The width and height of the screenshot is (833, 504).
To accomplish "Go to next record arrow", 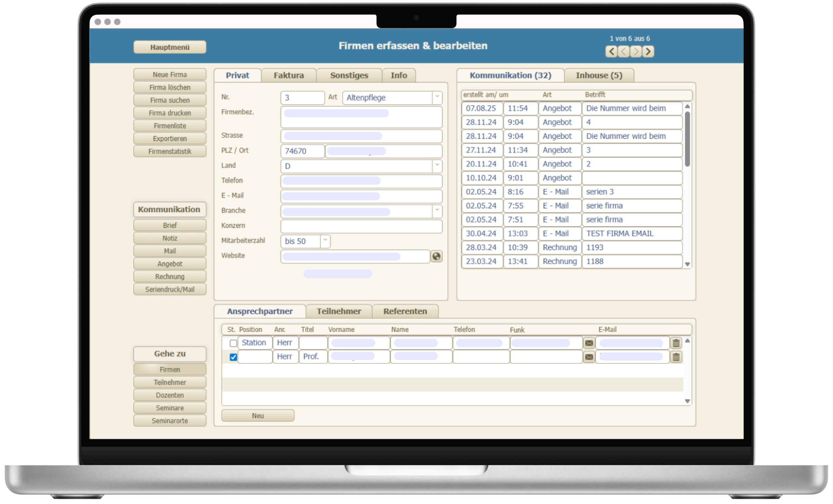I will pos(636,51).
